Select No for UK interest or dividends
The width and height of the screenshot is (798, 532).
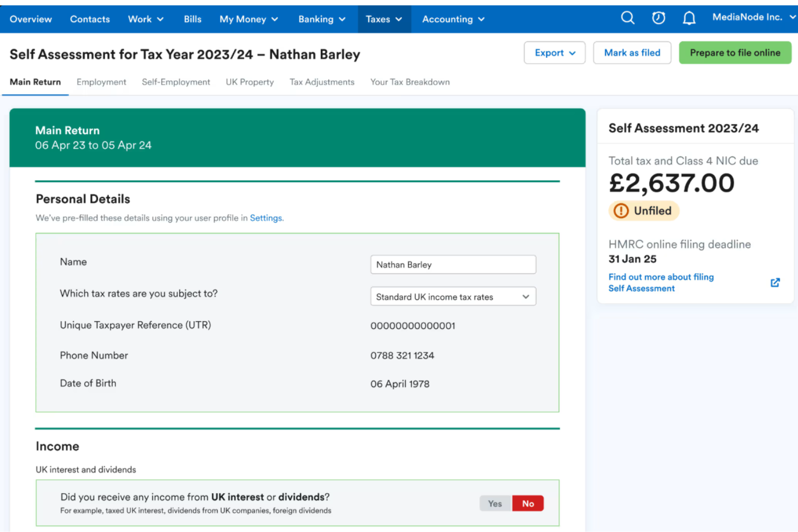[527, 503]
